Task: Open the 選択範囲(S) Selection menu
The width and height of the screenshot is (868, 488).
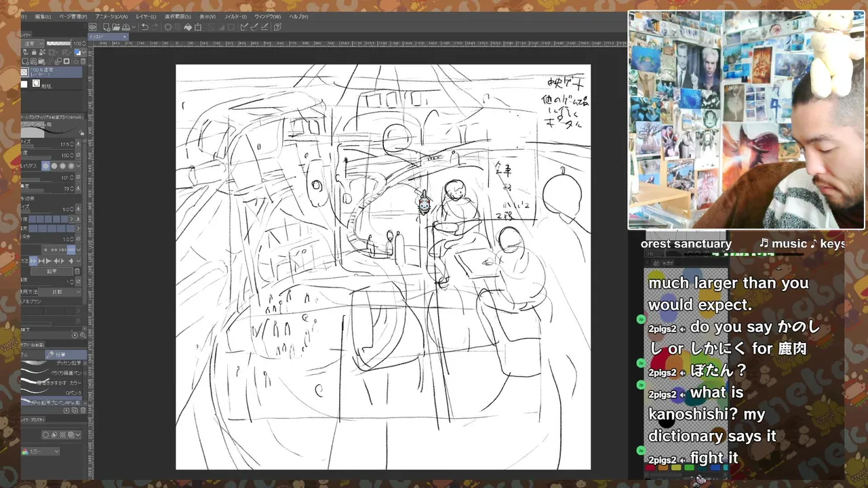Action: click(x=178, y=16)
